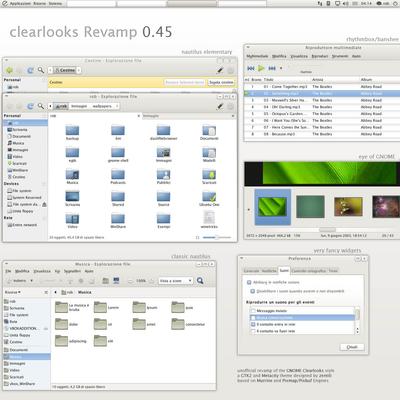Click the wireless status icon in top panel
Image resolution: width=400 pixels, height=400 pixels.
click(320, 3)
